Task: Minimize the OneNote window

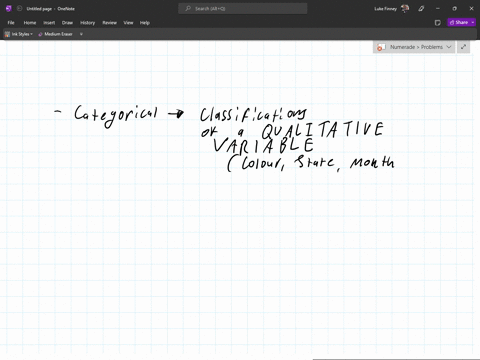Action: (438, 9)
